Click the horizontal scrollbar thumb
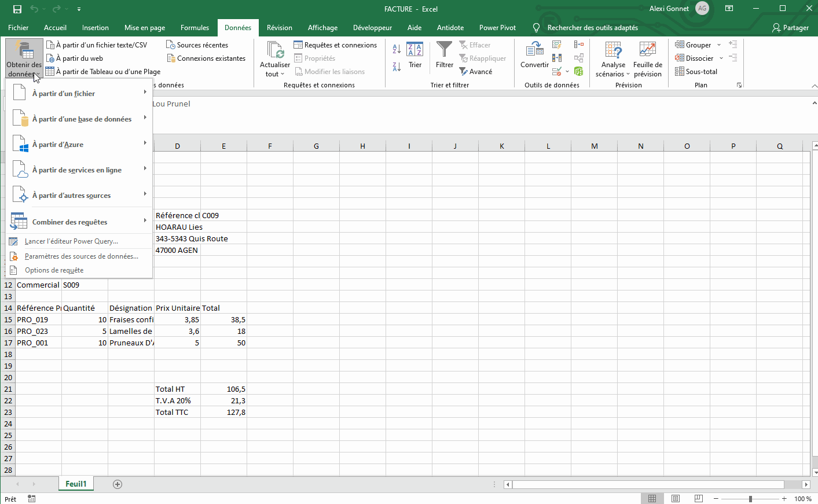This screenshot has height=504, width=818. coord(648,484)
